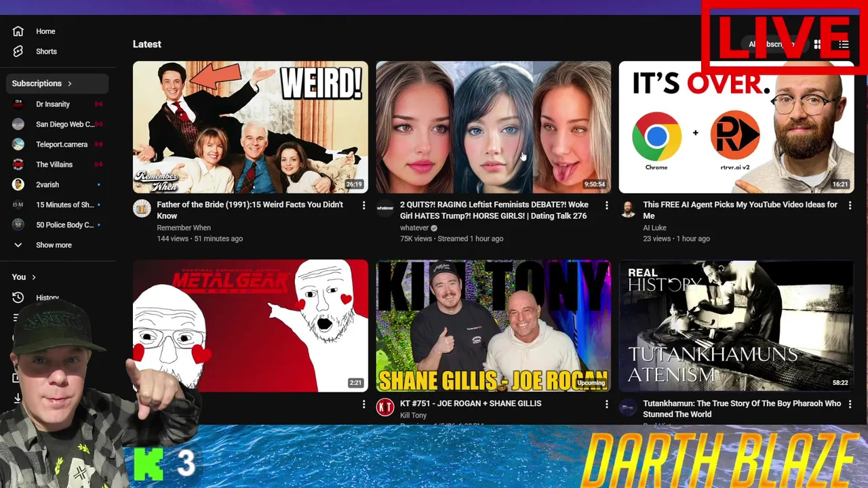This screenshot has width=868, height=488.
Task: Open AI Luke channel avatar
Action: coord(629,208)
